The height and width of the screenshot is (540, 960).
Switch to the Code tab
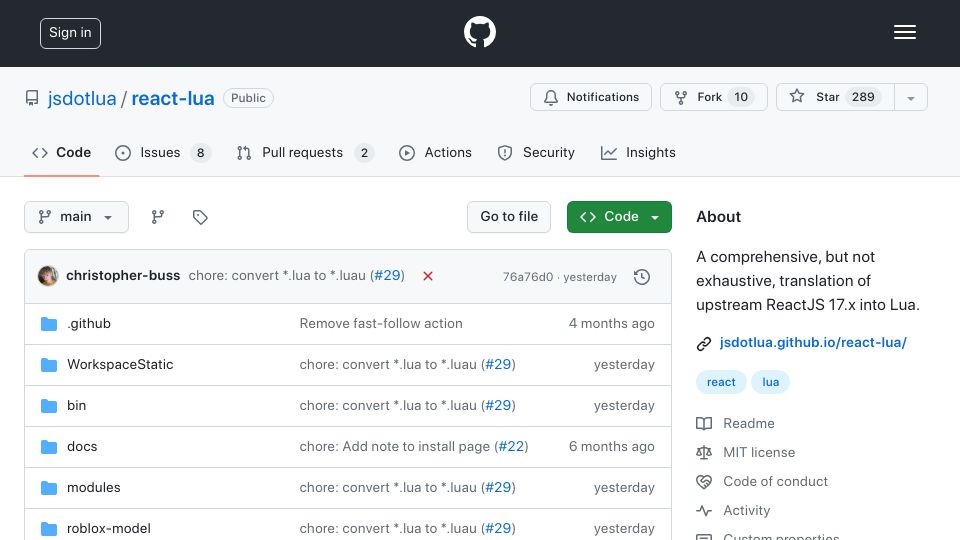click(x=61, y=152)
